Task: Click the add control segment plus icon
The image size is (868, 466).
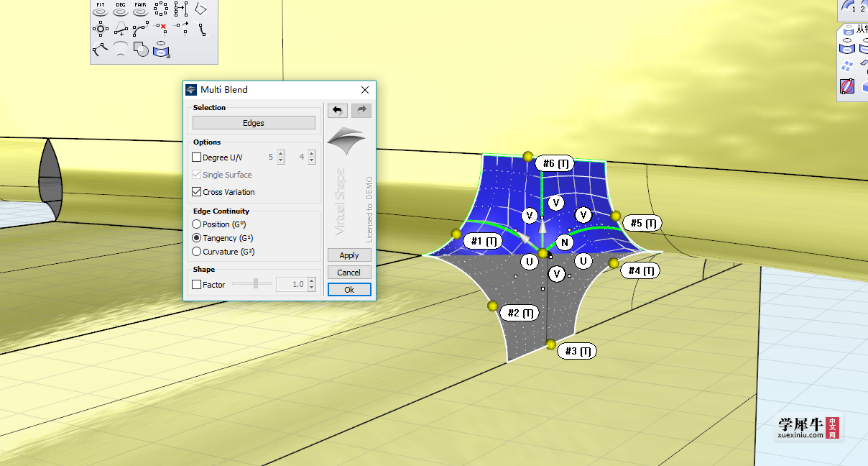Action: tap(120, 29)
